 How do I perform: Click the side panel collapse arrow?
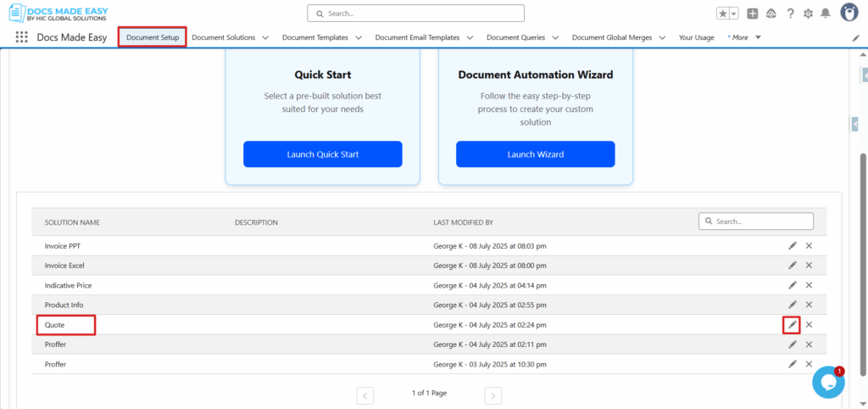[x=854, y=124]
